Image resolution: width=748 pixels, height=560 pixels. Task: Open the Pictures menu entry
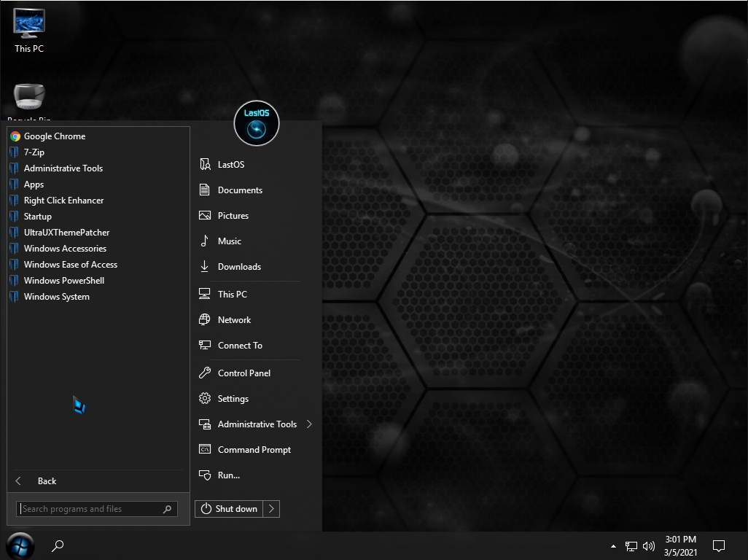pos(256,216)
